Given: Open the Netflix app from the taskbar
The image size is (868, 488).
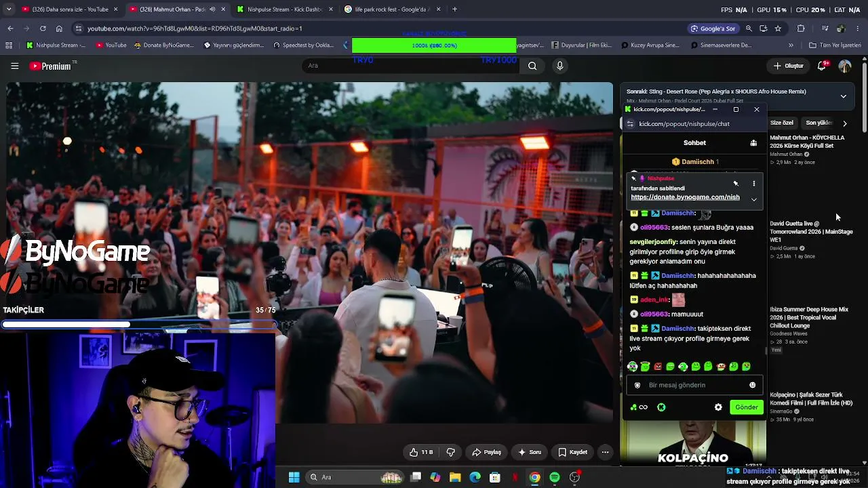Looking at the screenshot, I should pos(515,477).
